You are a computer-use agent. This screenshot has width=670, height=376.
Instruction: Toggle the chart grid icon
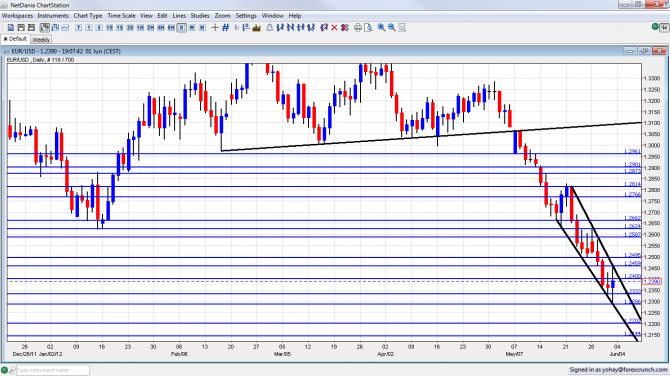[x=226, y=27]
